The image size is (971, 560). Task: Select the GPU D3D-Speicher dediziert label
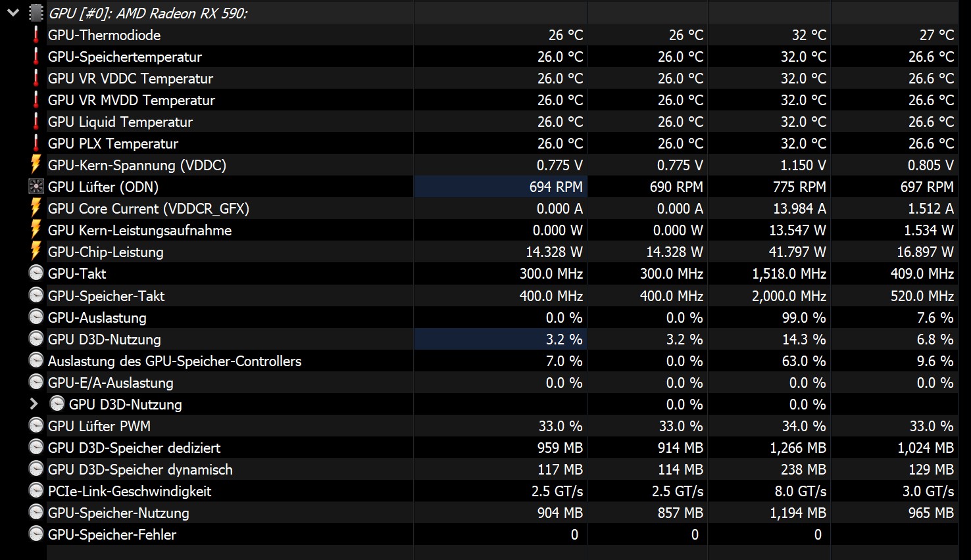[x=134, y=448]
